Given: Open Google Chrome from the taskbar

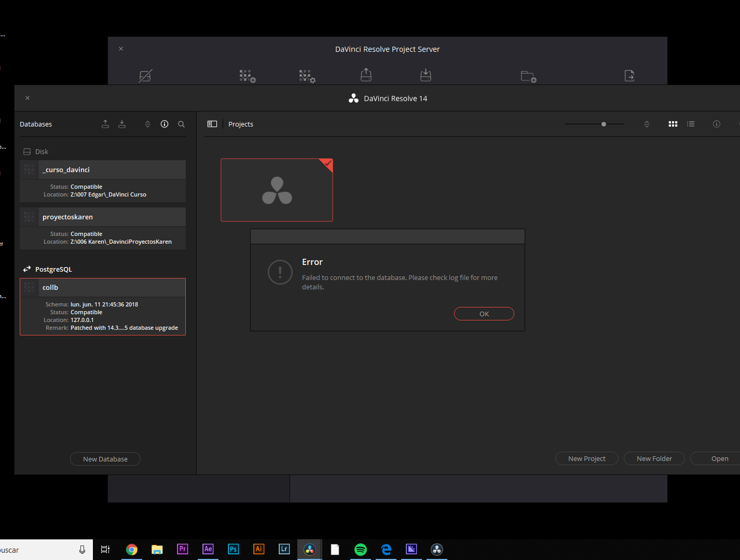Looking at the screenshot, I should pos(132,550).
